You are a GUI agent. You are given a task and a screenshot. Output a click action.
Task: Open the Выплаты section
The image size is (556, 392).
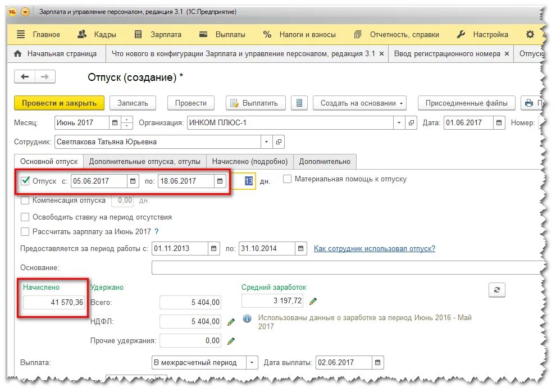[x=222, y=34]
